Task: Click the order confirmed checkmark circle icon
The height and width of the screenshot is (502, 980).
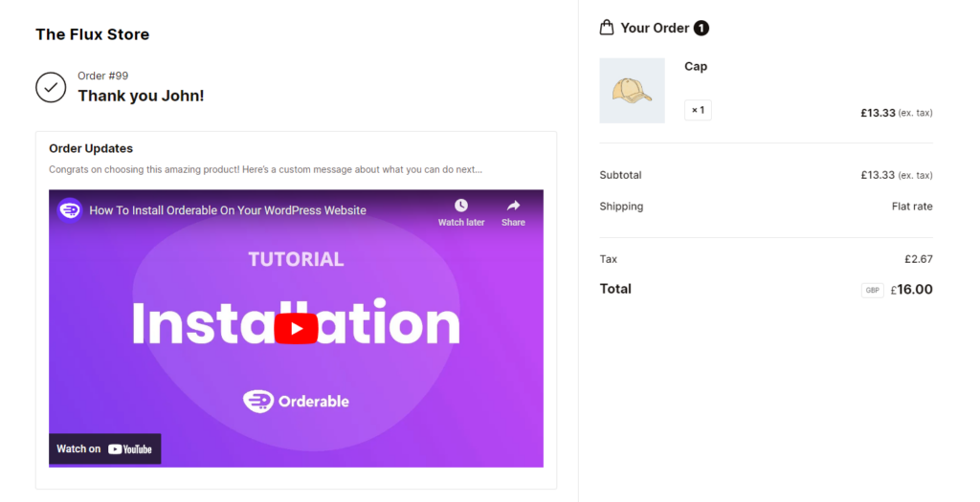Action: [x=51, y=87]
